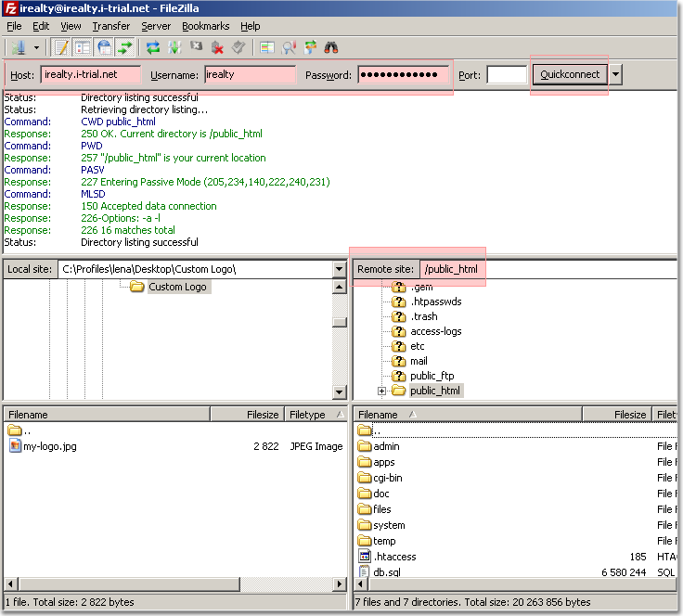Open the View menu
683x616 pixels.
pyautogui.click(x=71, y=26)
